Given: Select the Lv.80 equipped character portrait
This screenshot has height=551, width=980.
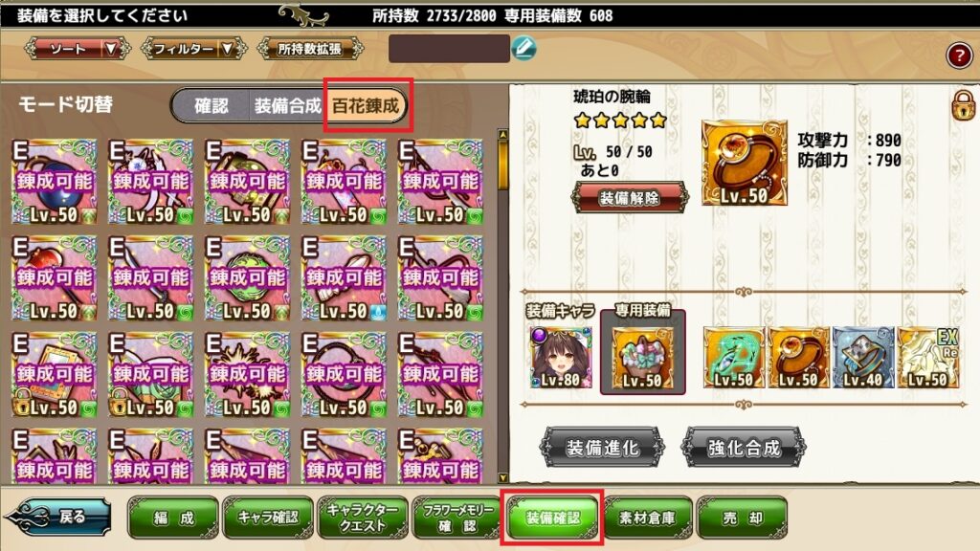Looking at the screenshot, I should pyautogui.click(x=560, y=358).
